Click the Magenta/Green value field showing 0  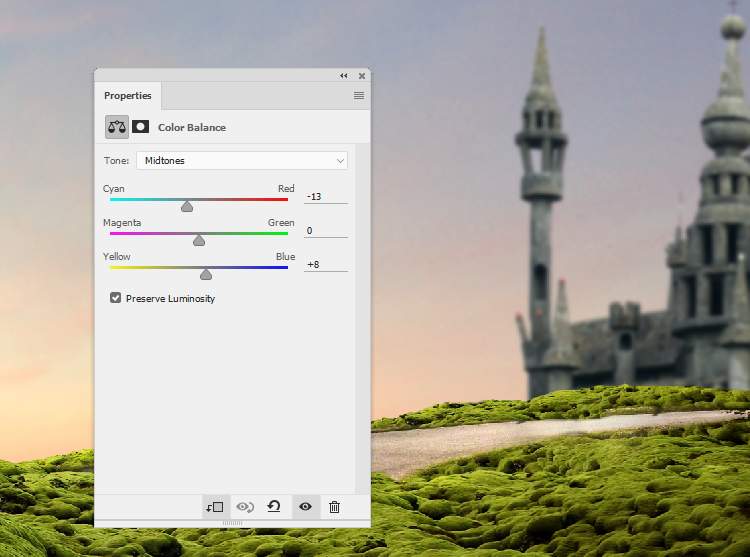[x=326, y=231]
